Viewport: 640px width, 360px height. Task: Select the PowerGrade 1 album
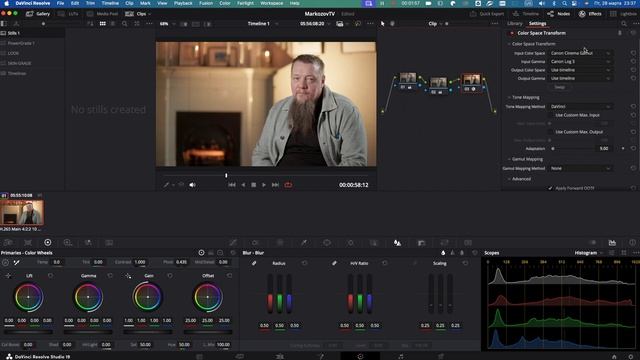[x=33, y=43]
